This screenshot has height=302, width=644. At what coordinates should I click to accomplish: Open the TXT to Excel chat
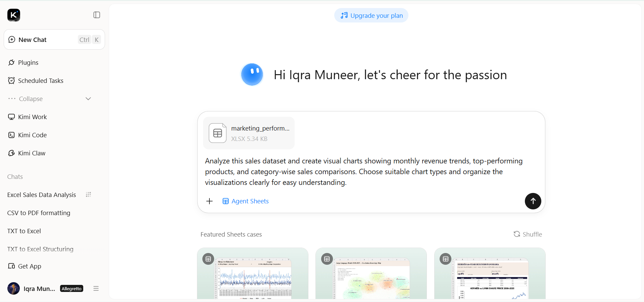(x=24, y=231)
